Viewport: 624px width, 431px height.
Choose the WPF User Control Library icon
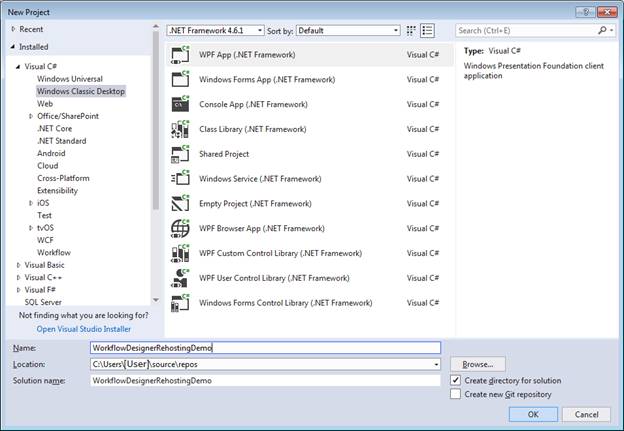pos(180,278)
